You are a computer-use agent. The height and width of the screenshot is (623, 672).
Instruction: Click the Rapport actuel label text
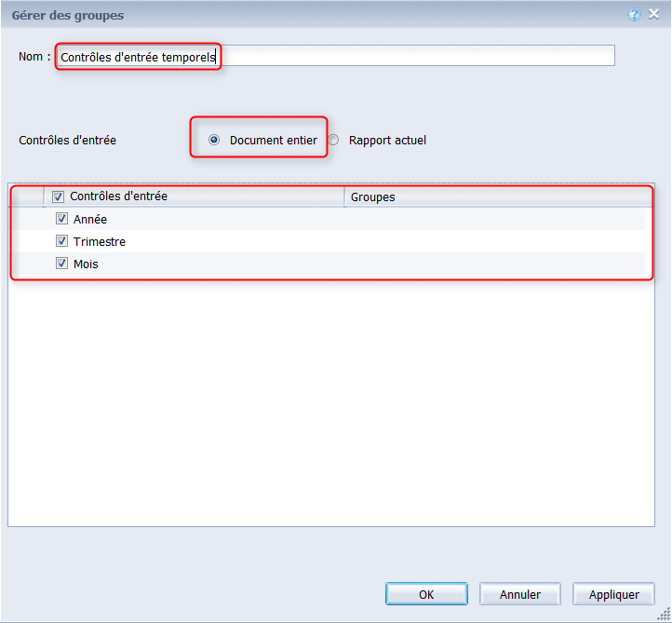[387, 141]
